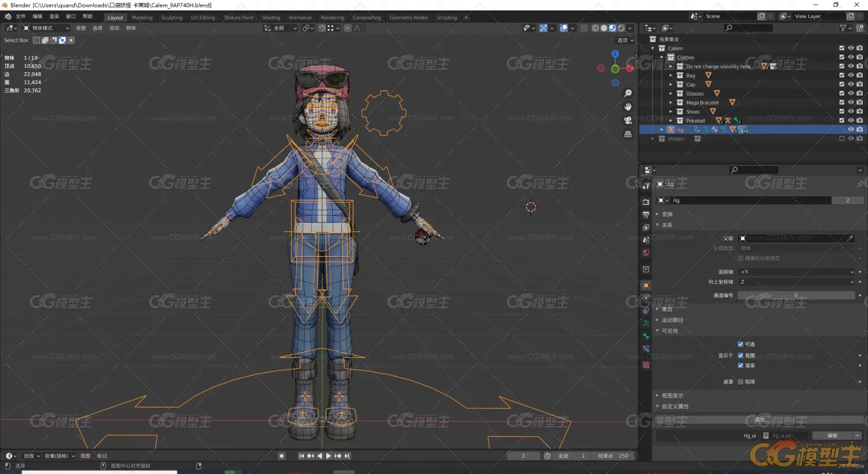Remove rig_ui property with minus button
Image resolution: width=868 pixels, height=474 pixels.
pyautogui.click(x=858, y=436)
